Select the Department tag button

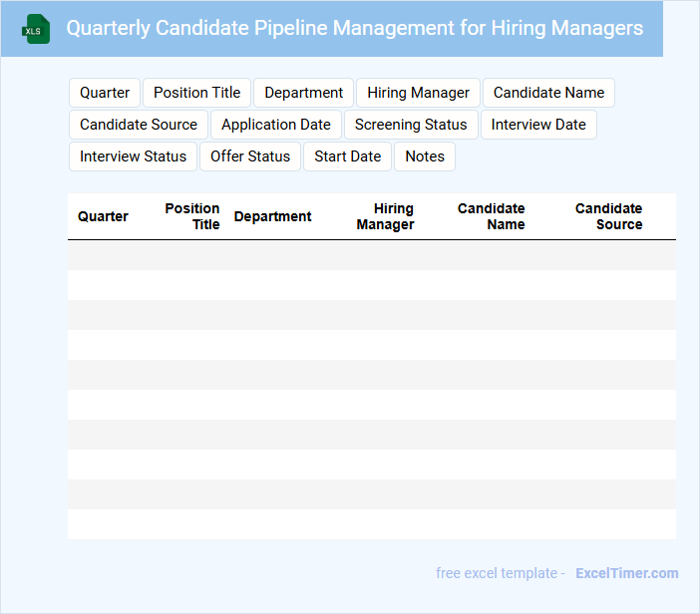pyautogui.click(x=303, y=93)
